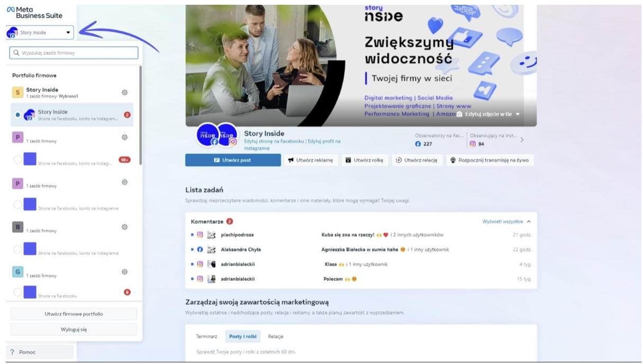This screenshot has height=364, width=643.
Task: Open Pomoc help item
Action: click(40, 352)
